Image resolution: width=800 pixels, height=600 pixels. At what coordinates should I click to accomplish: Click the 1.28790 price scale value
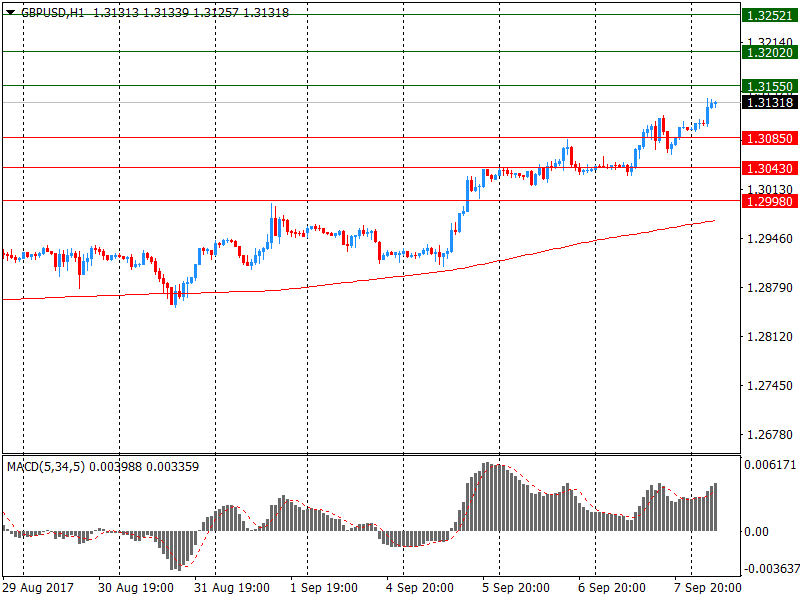coord(769,288)
